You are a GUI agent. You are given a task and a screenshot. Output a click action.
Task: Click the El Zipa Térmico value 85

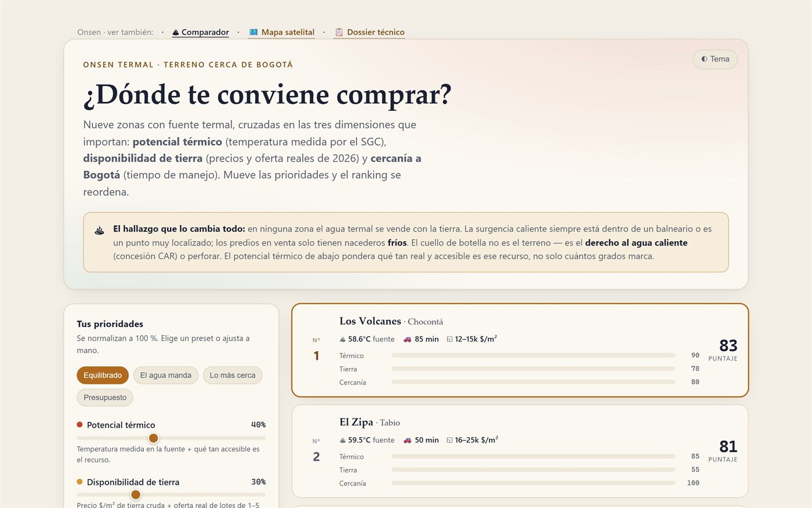click(695, 456)
